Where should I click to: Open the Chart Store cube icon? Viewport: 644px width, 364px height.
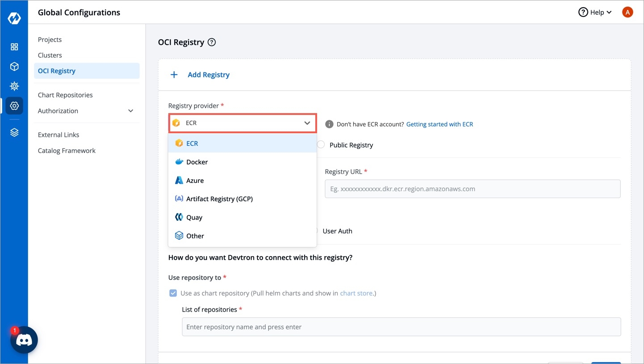(x=14, y=67)
